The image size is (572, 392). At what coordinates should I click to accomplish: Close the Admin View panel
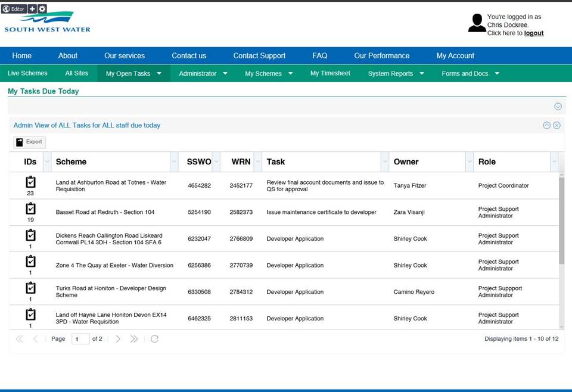(557, 125)
